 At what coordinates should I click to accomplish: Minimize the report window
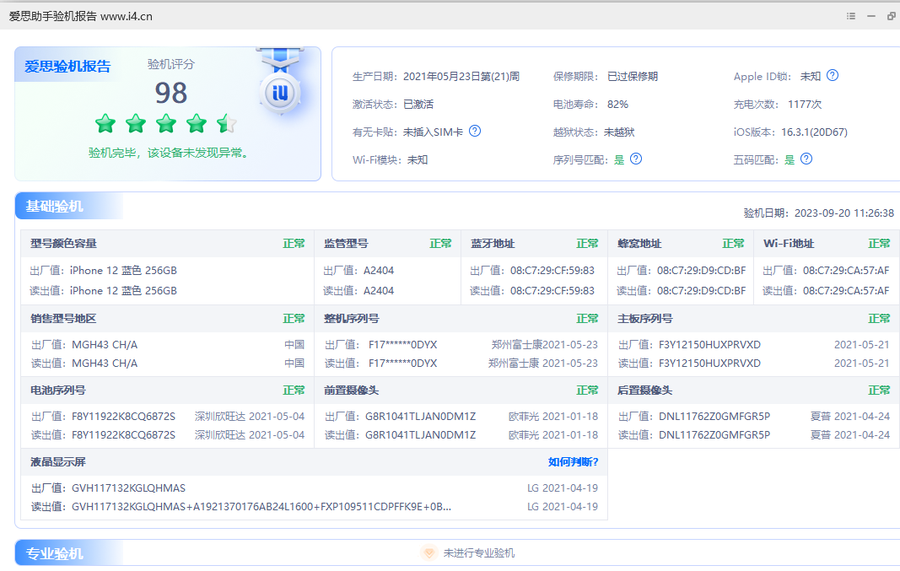point(871,16)
